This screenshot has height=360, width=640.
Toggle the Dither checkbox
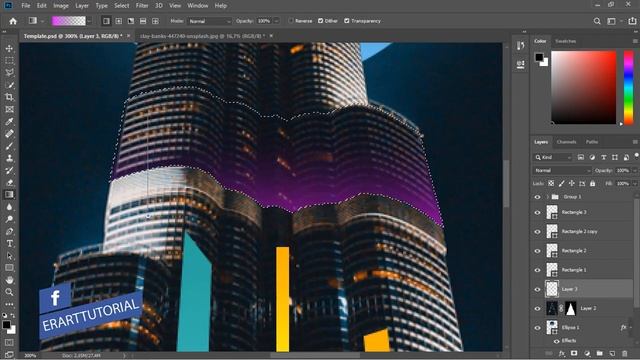pyautogui.click(x=320, y=21)
